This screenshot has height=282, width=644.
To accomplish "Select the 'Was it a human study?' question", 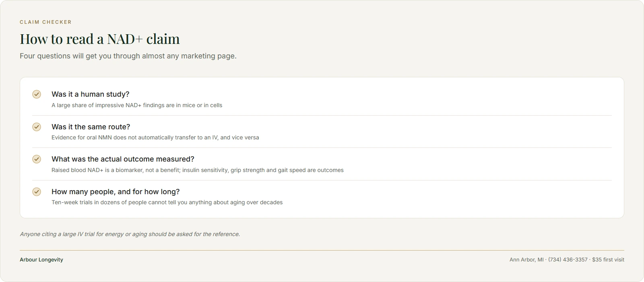I will point(91,94).
